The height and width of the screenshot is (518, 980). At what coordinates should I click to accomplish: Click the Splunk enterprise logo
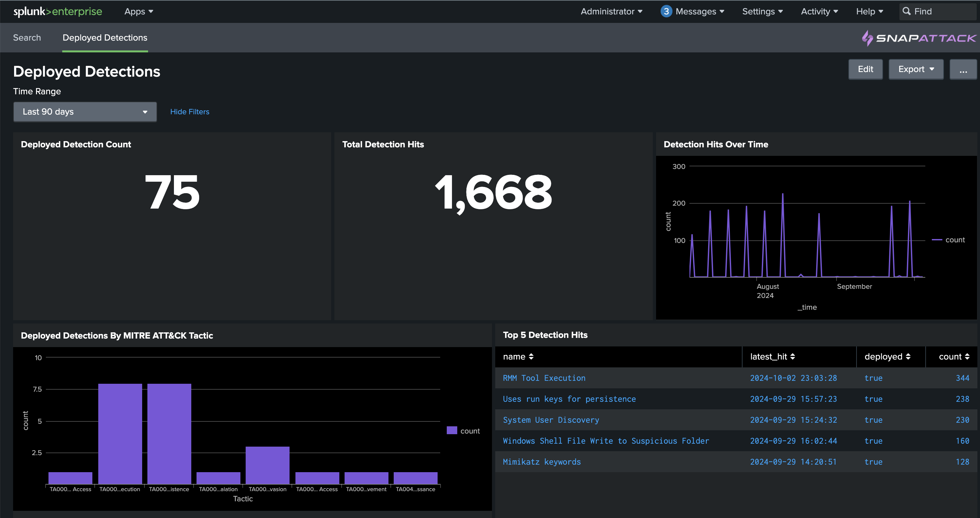(57, 11)
